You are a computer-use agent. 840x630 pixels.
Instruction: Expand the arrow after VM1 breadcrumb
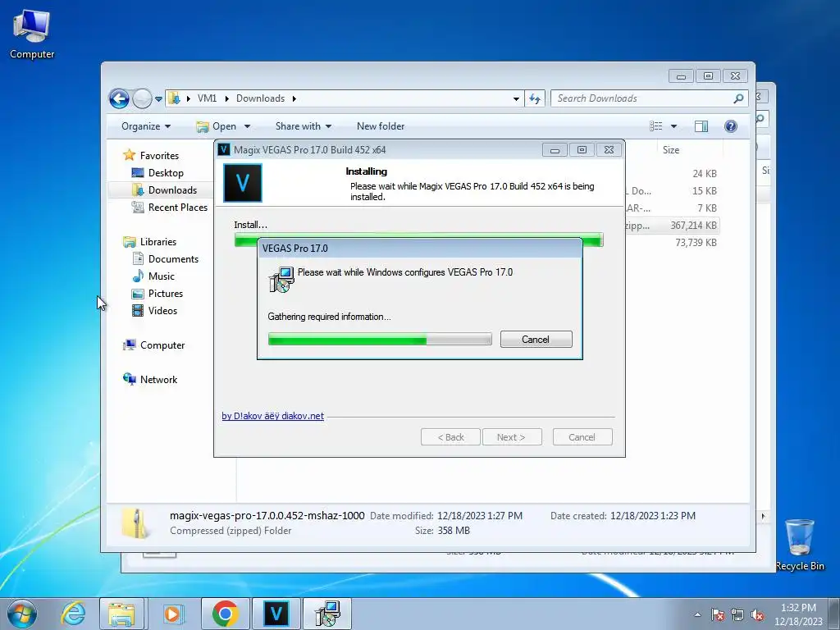click(227, 98)
